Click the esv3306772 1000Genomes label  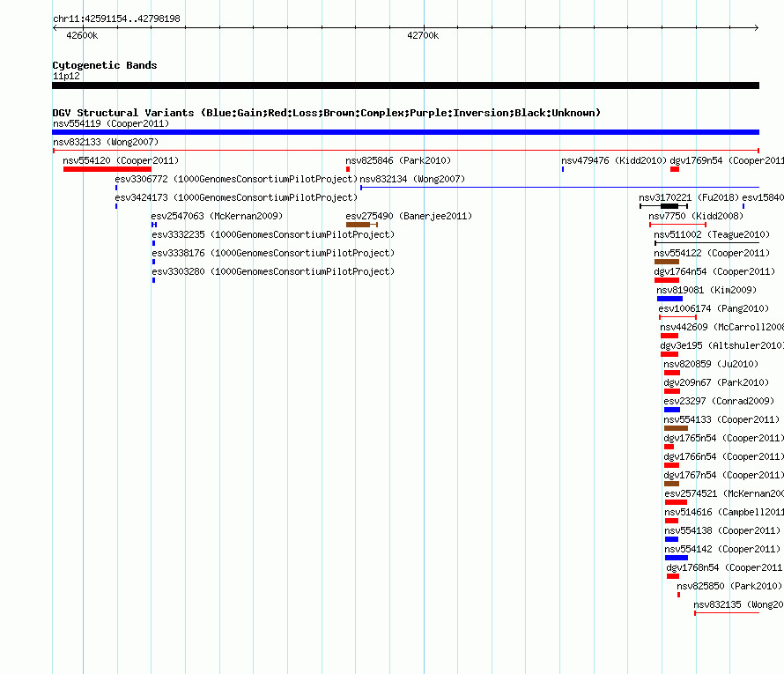pyautogui.click(x=236, y=179)
